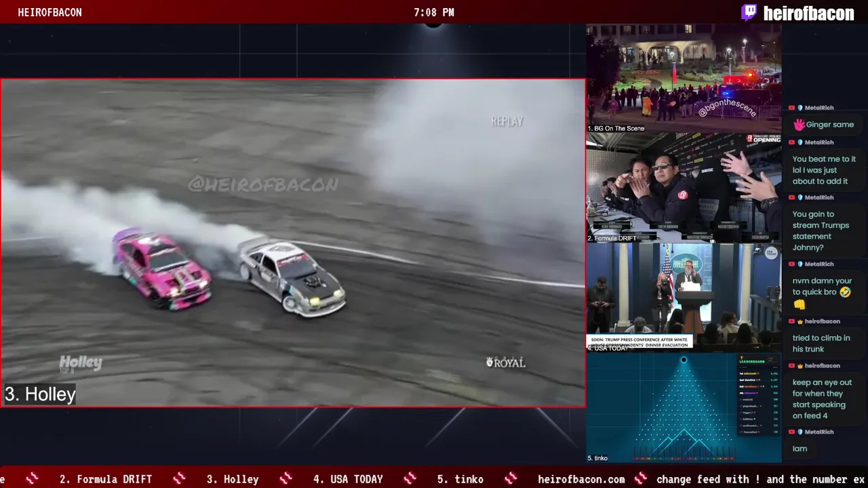Screen dimensions: 868x488
Task: Click the 'Ginger same' chat message
Action: pos(824,125)
